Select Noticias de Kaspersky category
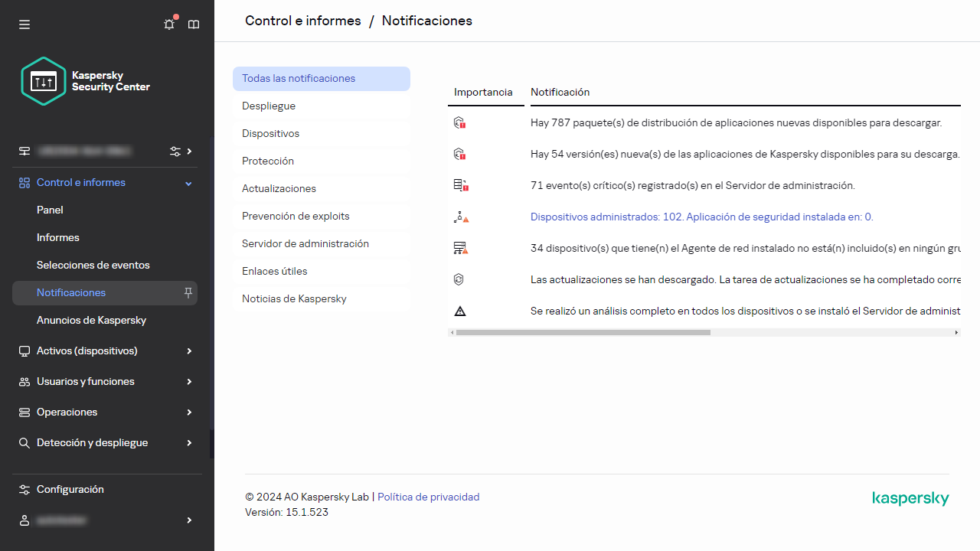The width and height of the screenshot is (980, 551). point(322,299)
